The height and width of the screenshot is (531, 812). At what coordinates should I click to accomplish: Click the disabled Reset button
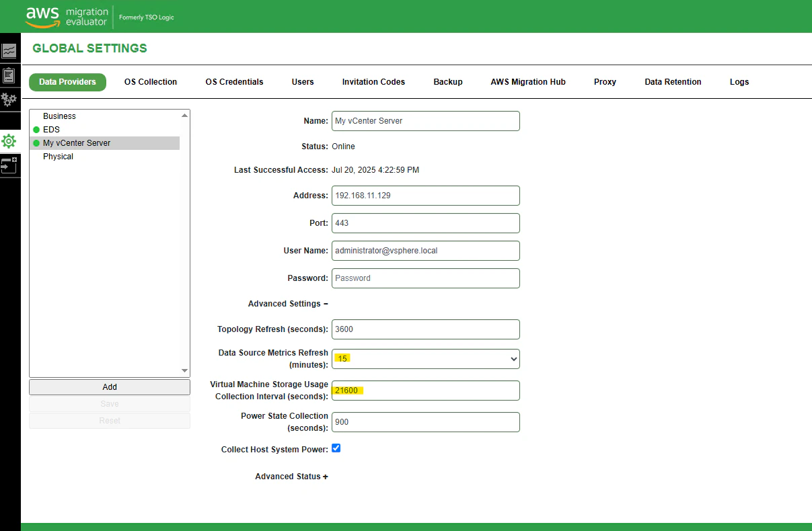point(110,421)
